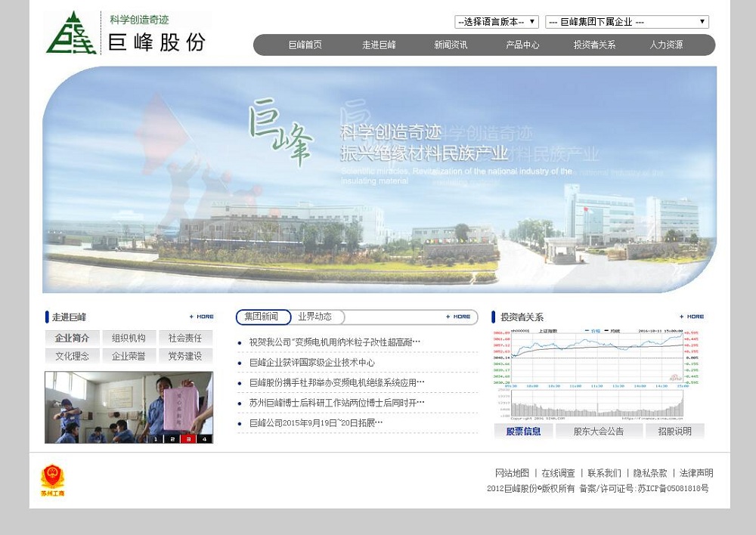
Task: Select the 集团新闻 tab
Action: tap(263, 317)
